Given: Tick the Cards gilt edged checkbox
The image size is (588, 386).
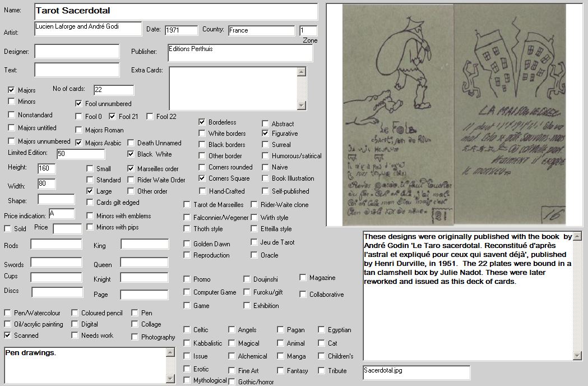Looking at the screenshot, I should tap(90, 203).
